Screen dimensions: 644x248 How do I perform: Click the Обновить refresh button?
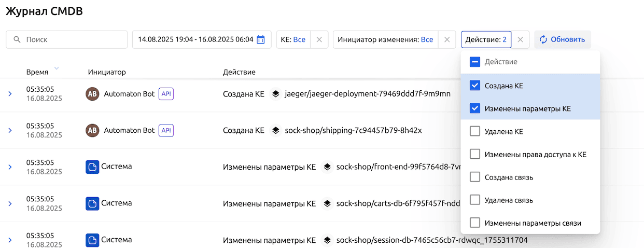click(x=563, y=39)
